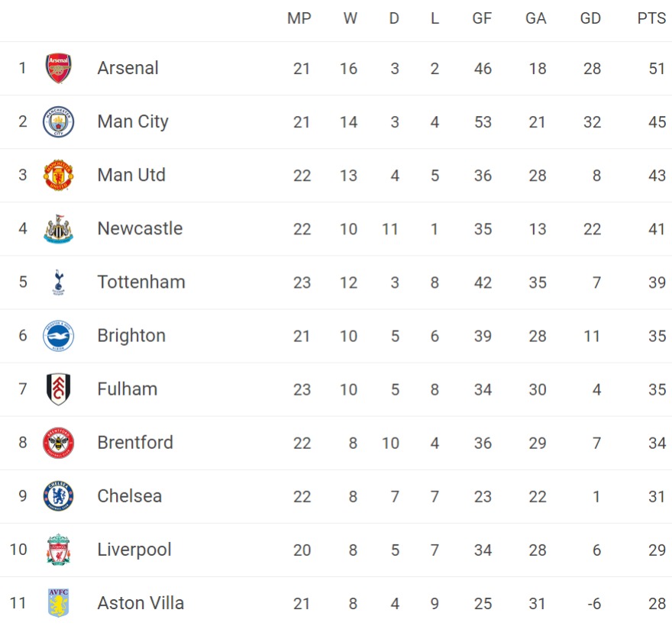Open the Arsenal team name link
This screenshot has height=626, width=672.
[128, 68]
